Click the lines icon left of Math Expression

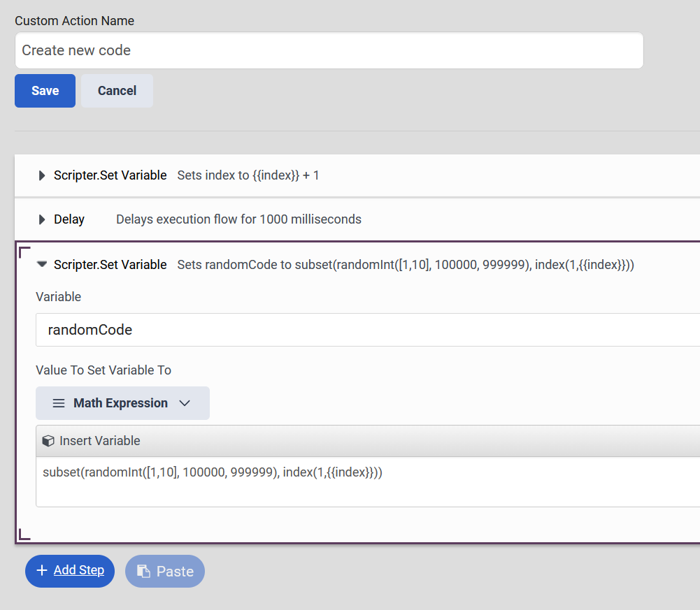pyautogui.click(x=59, y=403)
